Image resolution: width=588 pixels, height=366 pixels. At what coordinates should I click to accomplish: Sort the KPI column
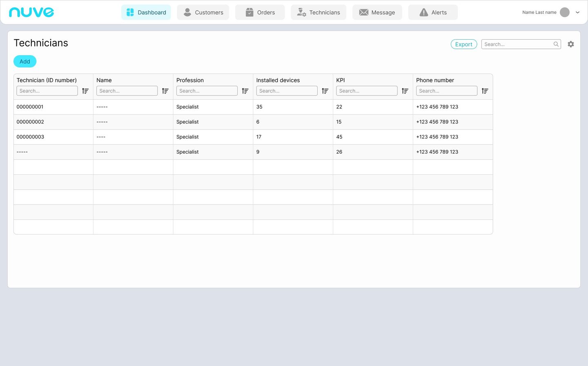click(x=405, y=91)
